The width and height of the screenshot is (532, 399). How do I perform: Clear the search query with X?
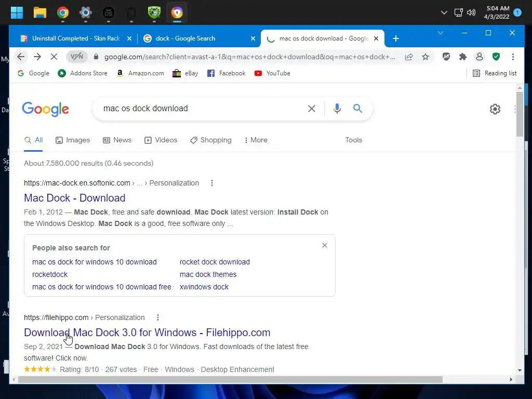coord(312,109)
